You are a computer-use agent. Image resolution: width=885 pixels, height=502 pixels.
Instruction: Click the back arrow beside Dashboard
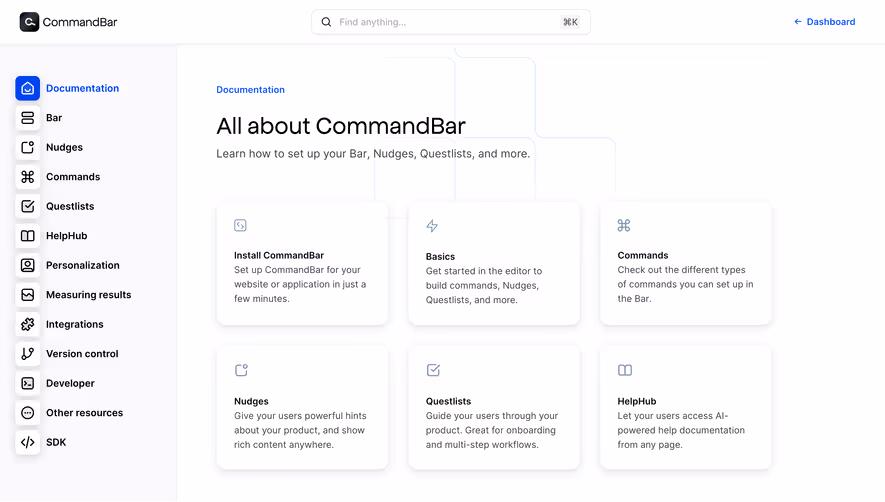[798, 21]
